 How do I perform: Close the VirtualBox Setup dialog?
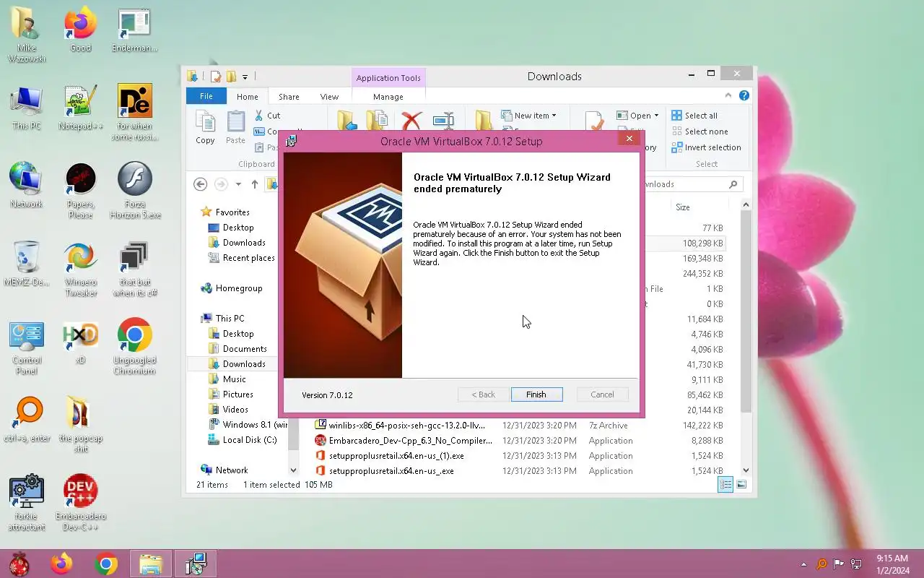coord(629,139)
